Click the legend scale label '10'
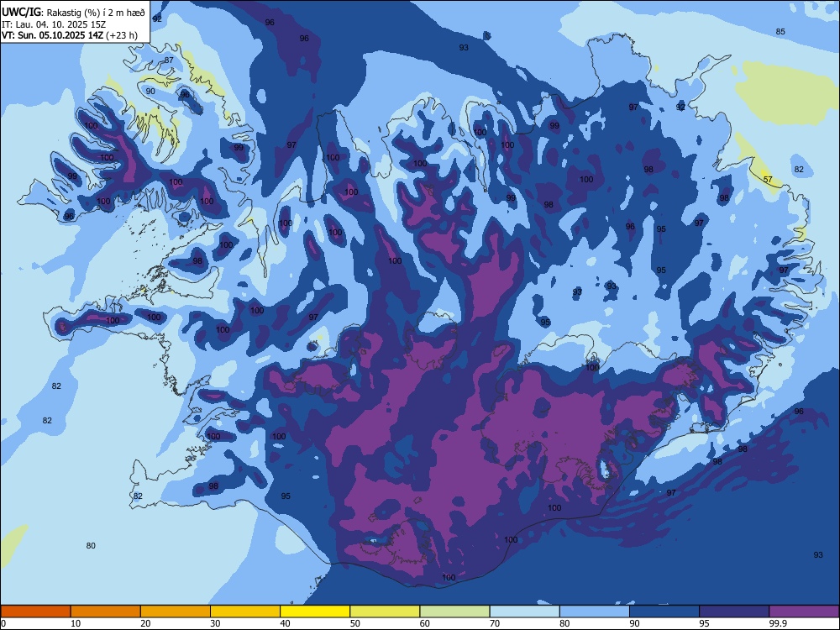The width and height of the screenshot is (840, 630). pyautogui.click(x=76, y=623)
